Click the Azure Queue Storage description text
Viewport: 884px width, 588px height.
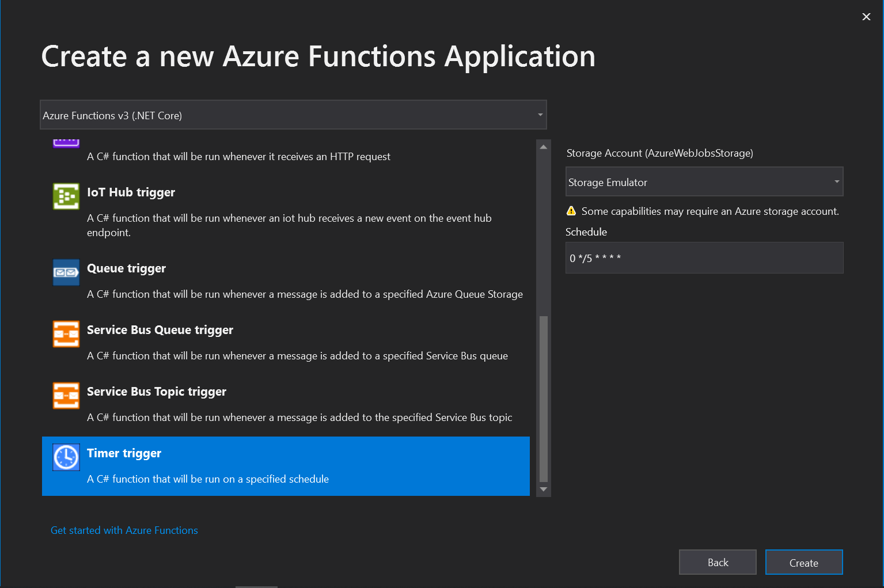[305, 294]
